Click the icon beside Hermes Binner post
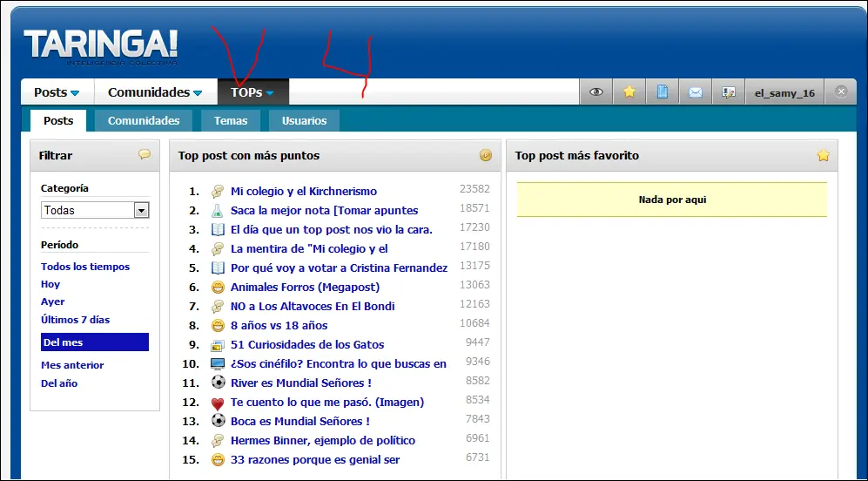Viewport: 868px width, 481px height. [218, 441]
